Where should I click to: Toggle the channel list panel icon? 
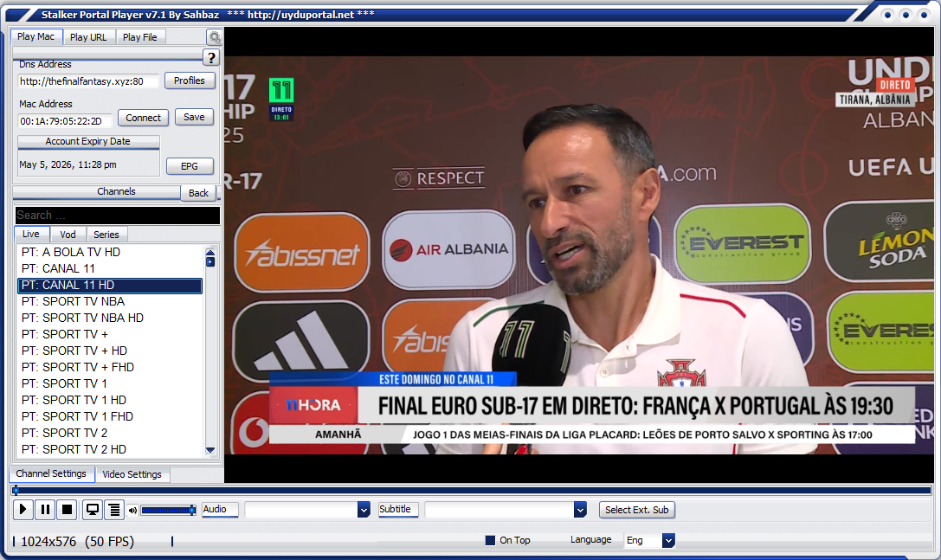pos(114,510)
